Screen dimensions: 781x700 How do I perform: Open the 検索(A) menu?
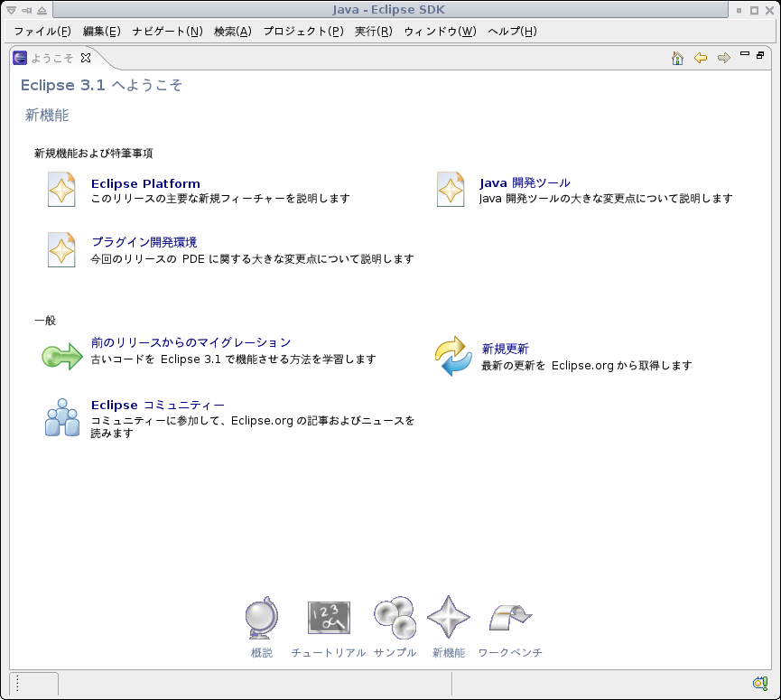point(233,32)
